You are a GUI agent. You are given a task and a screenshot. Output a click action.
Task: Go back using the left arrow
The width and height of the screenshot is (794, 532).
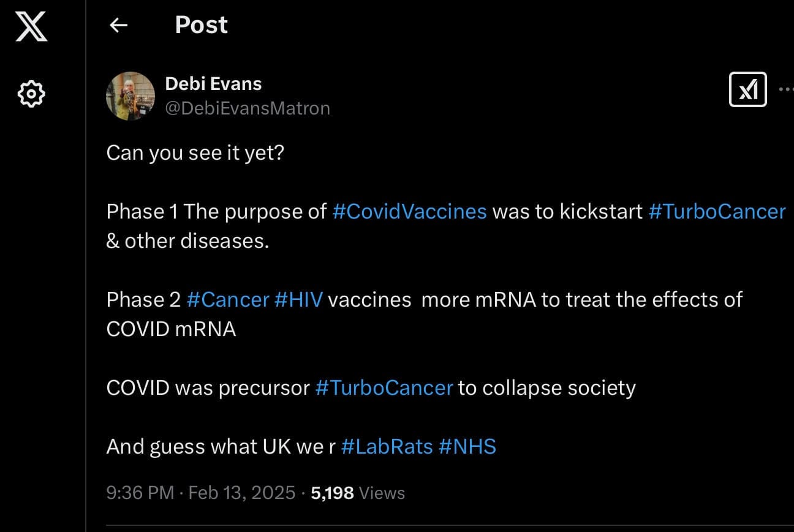click(118, 25)
